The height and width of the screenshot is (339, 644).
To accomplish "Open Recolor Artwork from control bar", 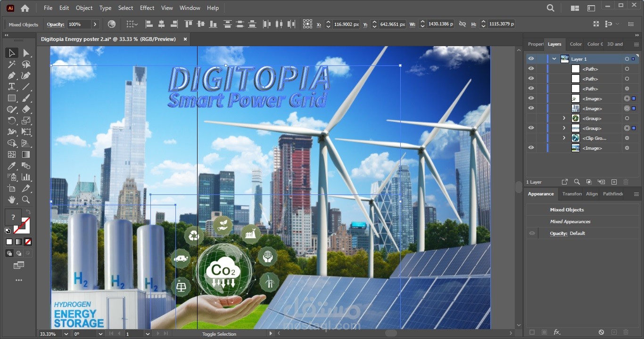I will pos(112,24).
